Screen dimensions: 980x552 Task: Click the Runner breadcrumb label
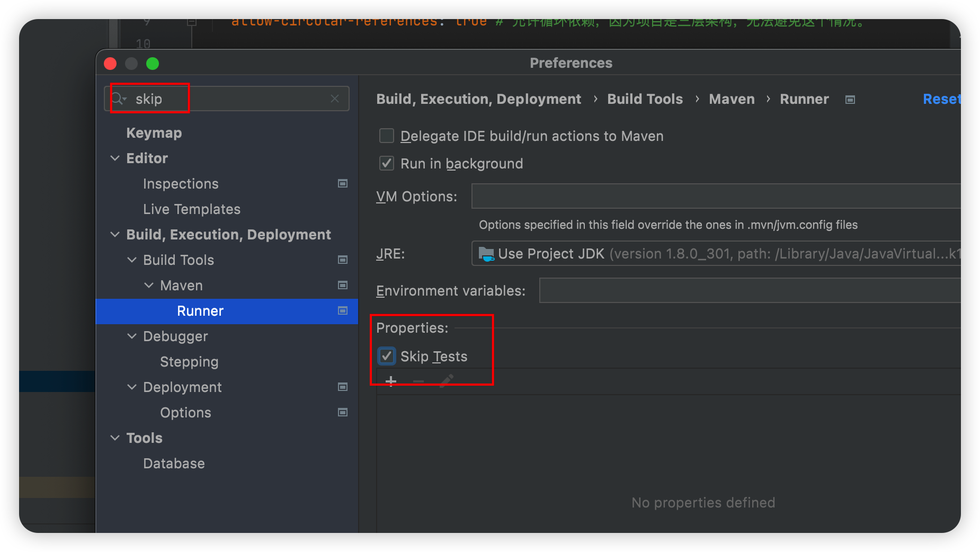click(804, 99)
